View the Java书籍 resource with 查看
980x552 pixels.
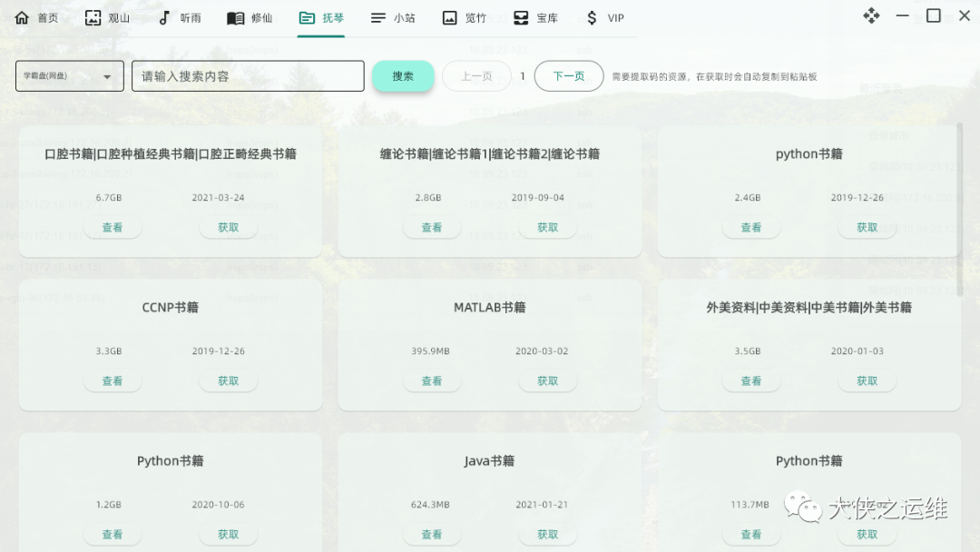(432, 535)
